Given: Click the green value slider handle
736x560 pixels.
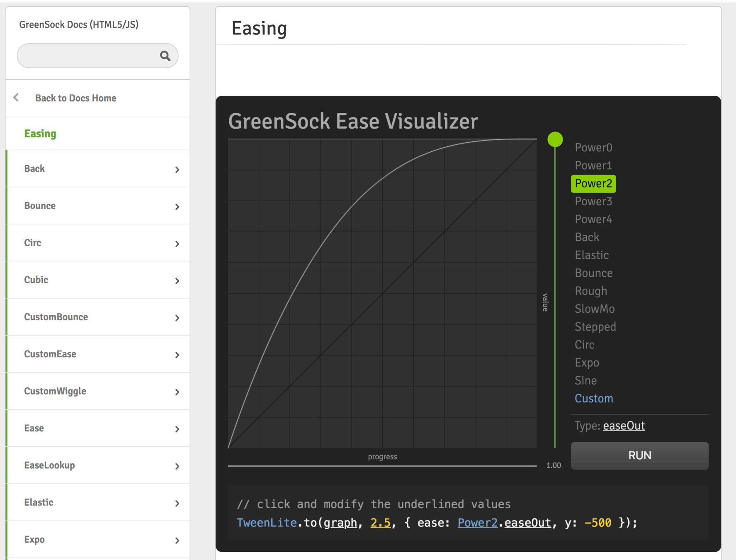Looking at the screenshot, I should tap(555, 139).
